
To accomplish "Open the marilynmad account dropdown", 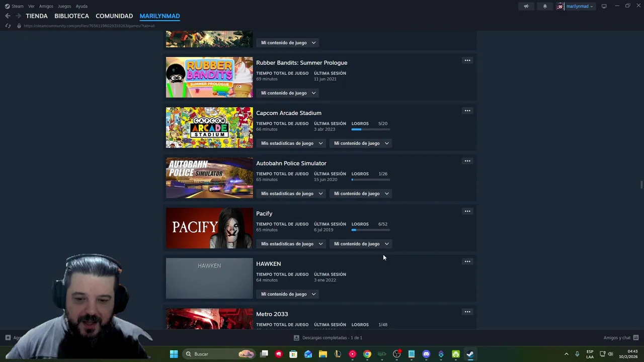I will click(x=576, y=6).
